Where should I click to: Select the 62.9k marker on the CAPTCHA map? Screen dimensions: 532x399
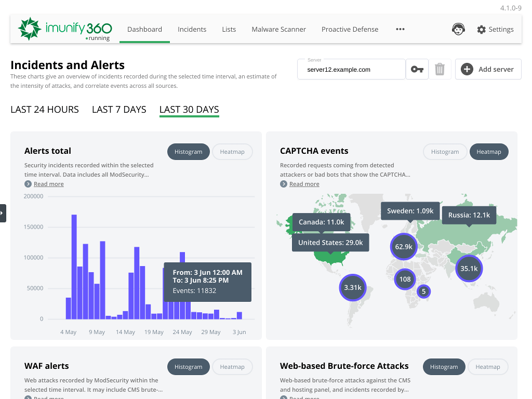click(404, 247)
